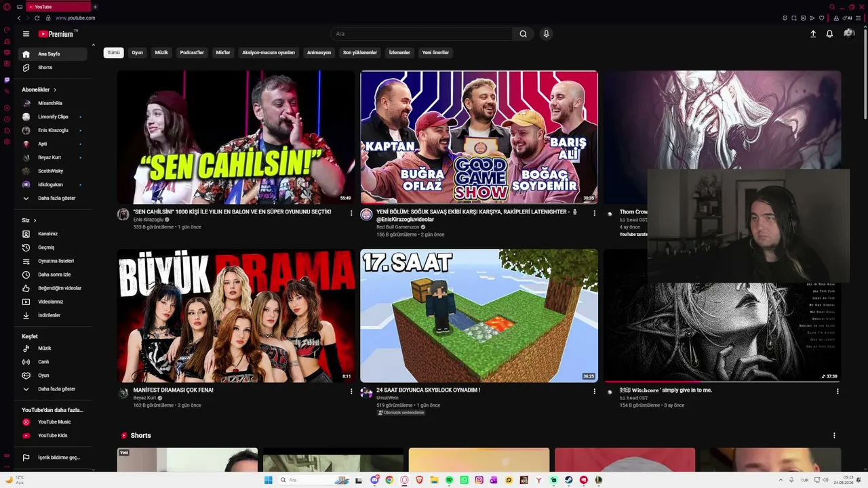Open the Opera browser settings gear in the sidebar

(7, 142)
